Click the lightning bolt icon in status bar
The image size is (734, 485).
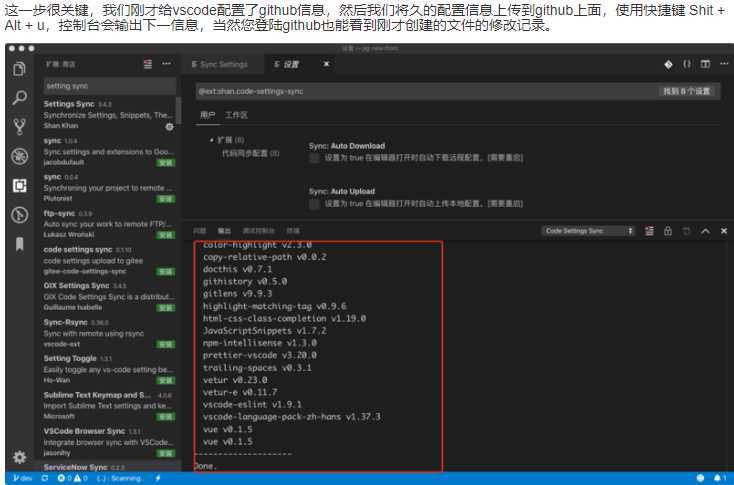point(158,478)
